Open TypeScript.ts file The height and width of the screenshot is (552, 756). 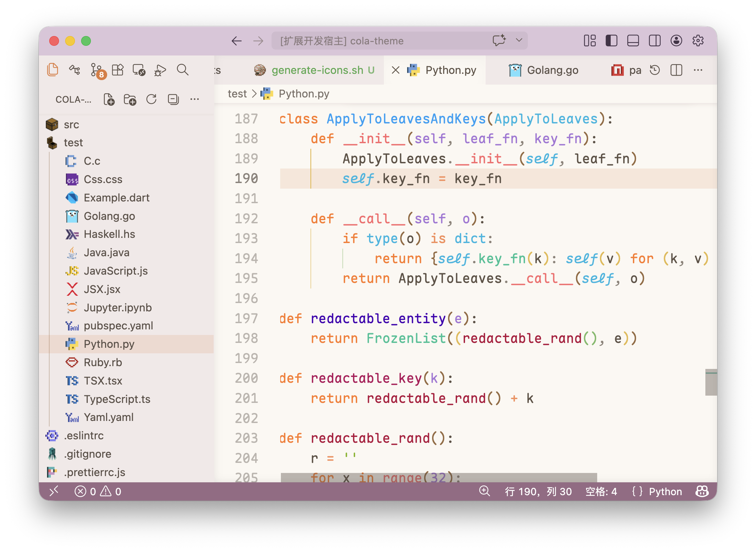[x=127, y=399]
